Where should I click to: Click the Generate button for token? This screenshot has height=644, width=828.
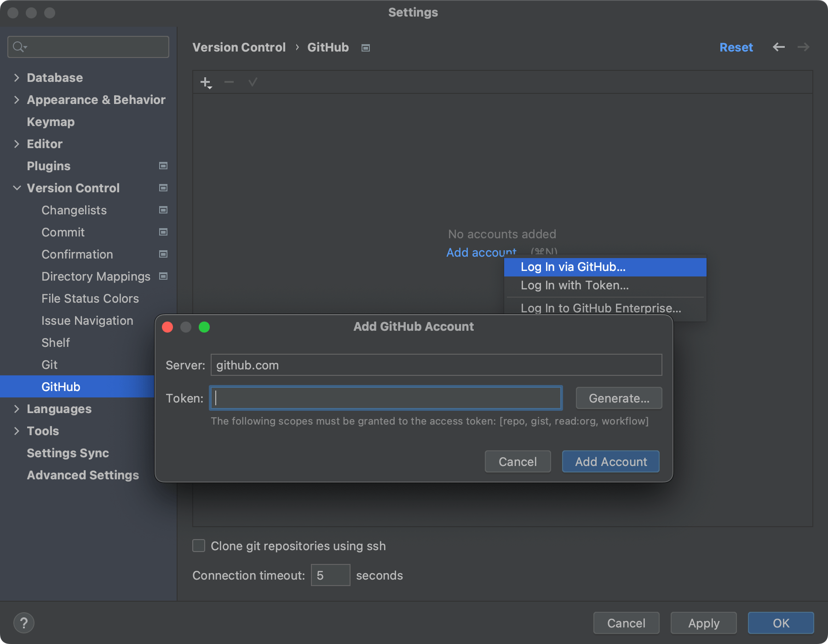618,398
